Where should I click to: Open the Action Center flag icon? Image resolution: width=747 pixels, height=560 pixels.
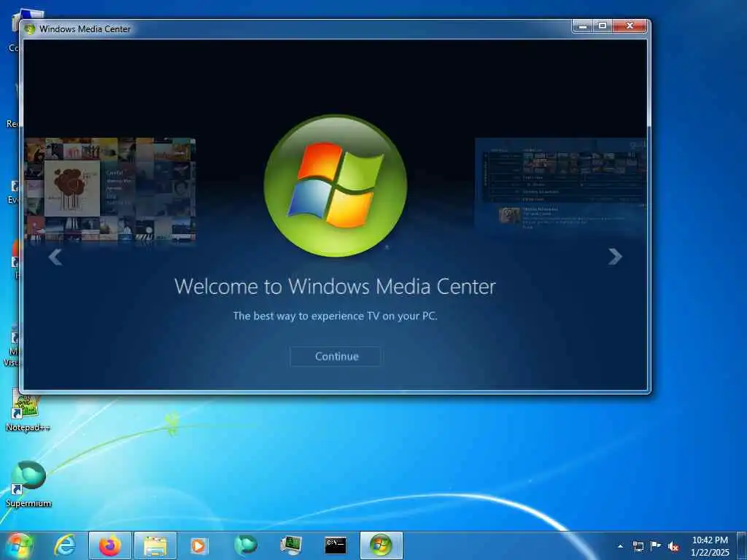pos(656,546)
